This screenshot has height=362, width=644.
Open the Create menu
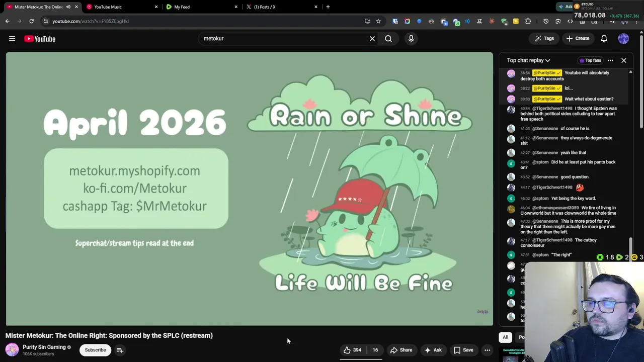tap(578, 39)
